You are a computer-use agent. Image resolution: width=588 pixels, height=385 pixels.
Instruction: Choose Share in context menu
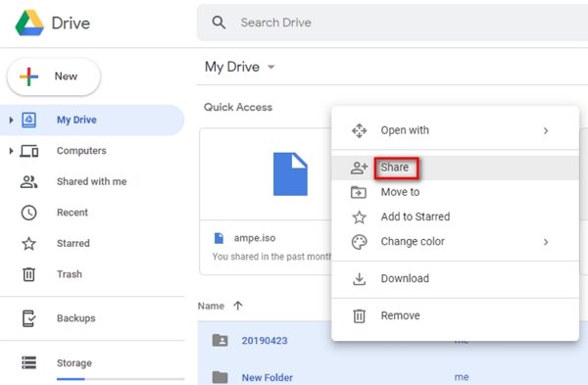point(456,168)
